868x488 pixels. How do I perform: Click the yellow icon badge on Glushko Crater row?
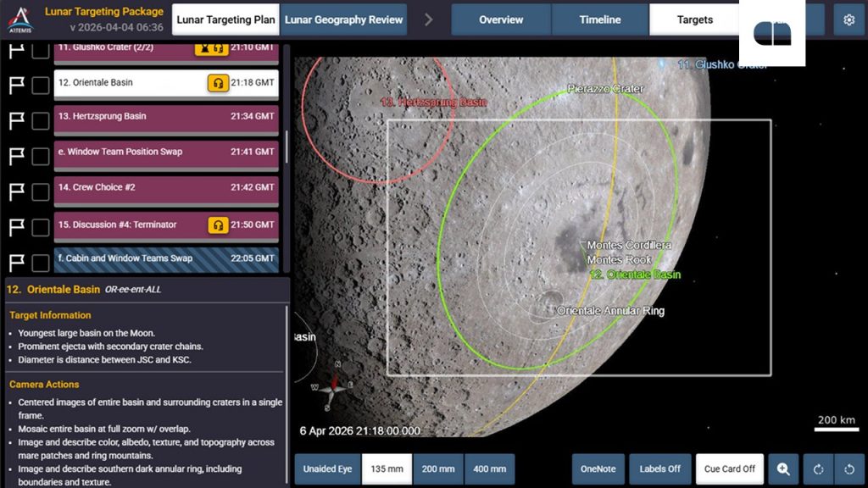211,48
